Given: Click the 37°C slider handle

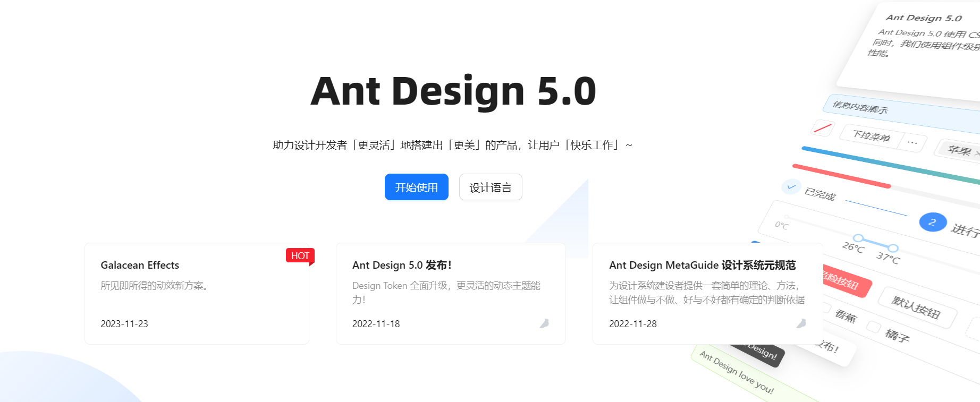Looking at the screenshot, I should coord(893,248).
